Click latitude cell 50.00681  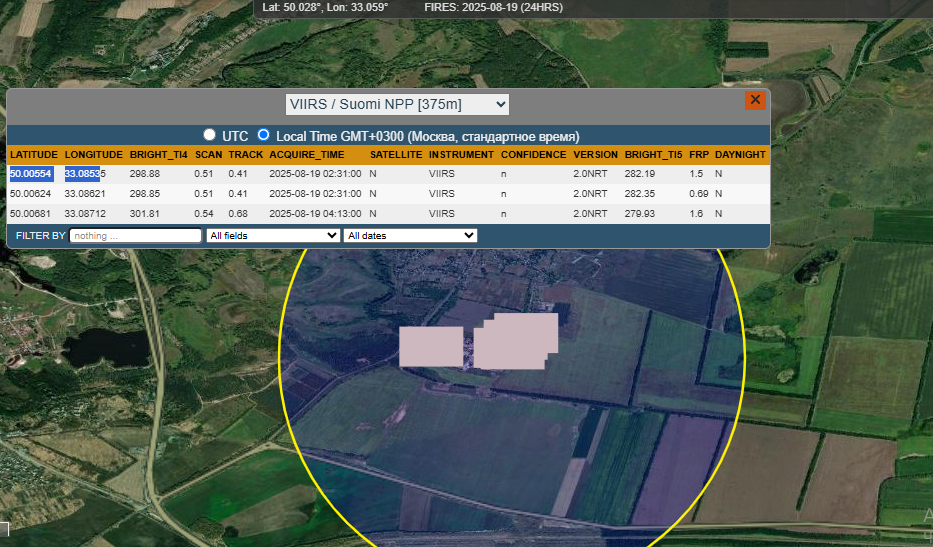click(31, 214)
